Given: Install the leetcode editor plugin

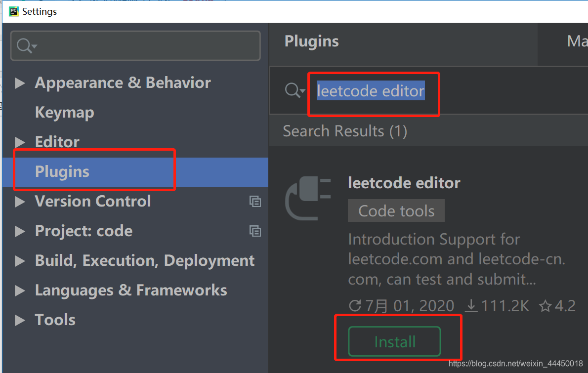Looking at the screenshot, I should click(x=394, y=341).
